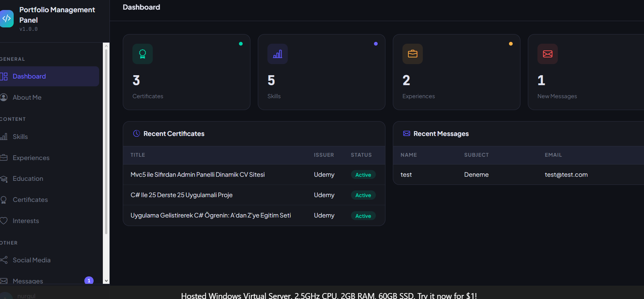Click the STATUS column header

click(361, 155)
